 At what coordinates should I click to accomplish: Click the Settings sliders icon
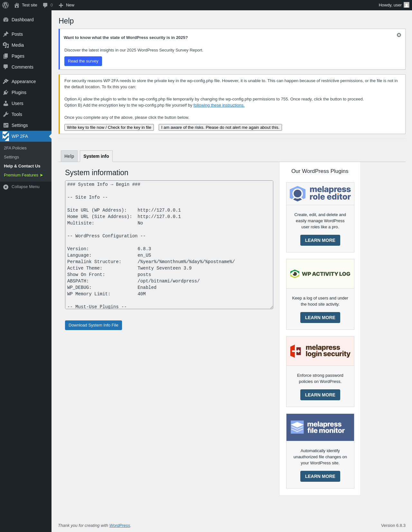(x=6, y=125)
